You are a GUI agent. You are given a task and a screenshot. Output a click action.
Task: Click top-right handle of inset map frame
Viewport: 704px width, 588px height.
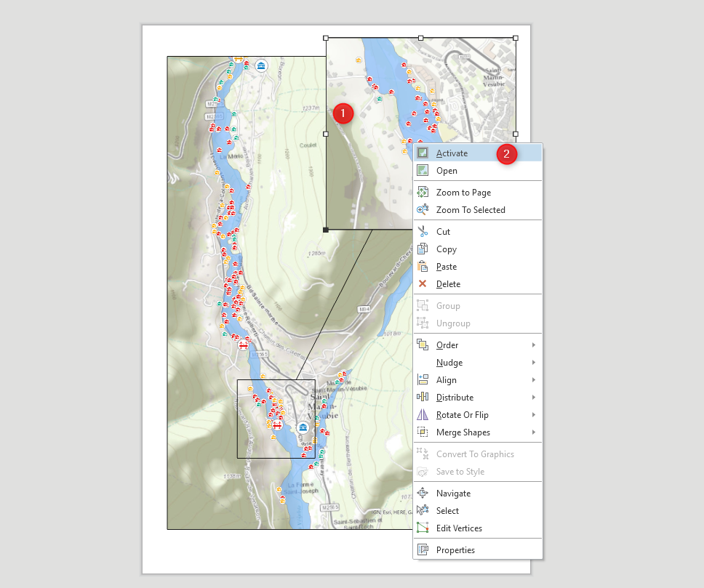[516, 38]
